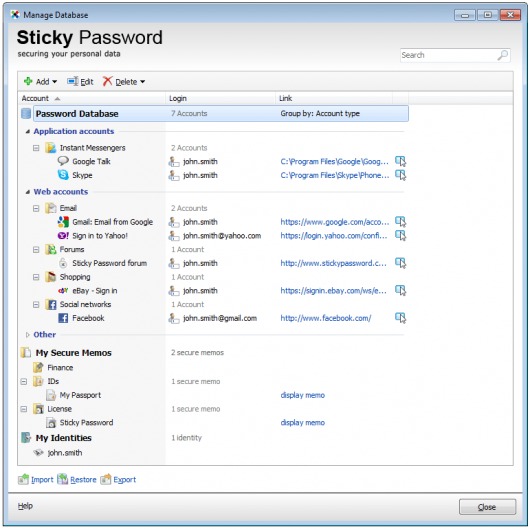Click display memo for Sticky Password
Viewport: 530px width, 529px height.
tap(303, 423)
